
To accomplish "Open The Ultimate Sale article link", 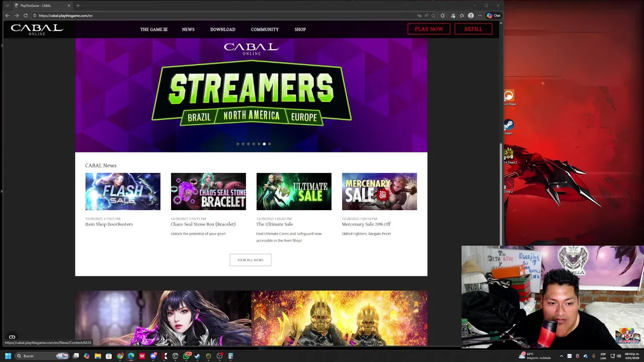I will 274,224.
